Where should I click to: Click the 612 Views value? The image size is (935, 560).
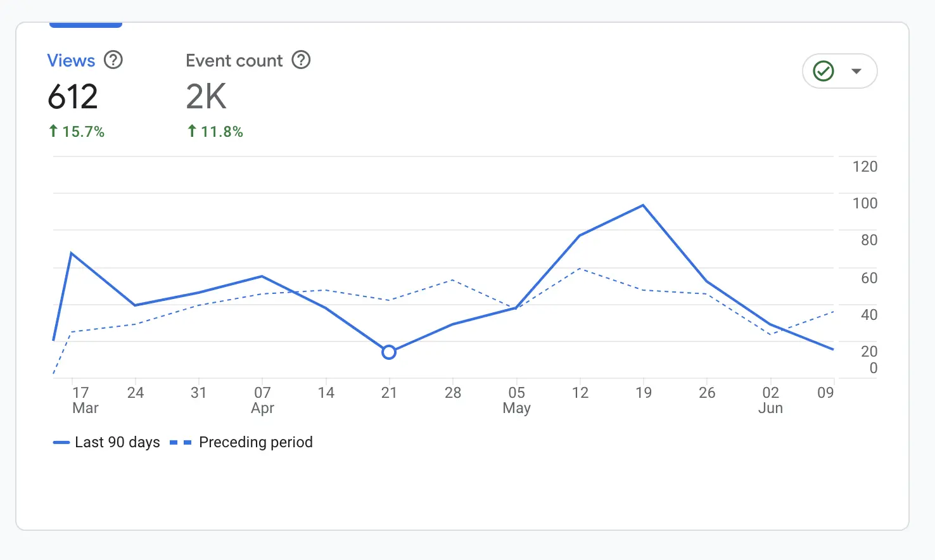73,96
